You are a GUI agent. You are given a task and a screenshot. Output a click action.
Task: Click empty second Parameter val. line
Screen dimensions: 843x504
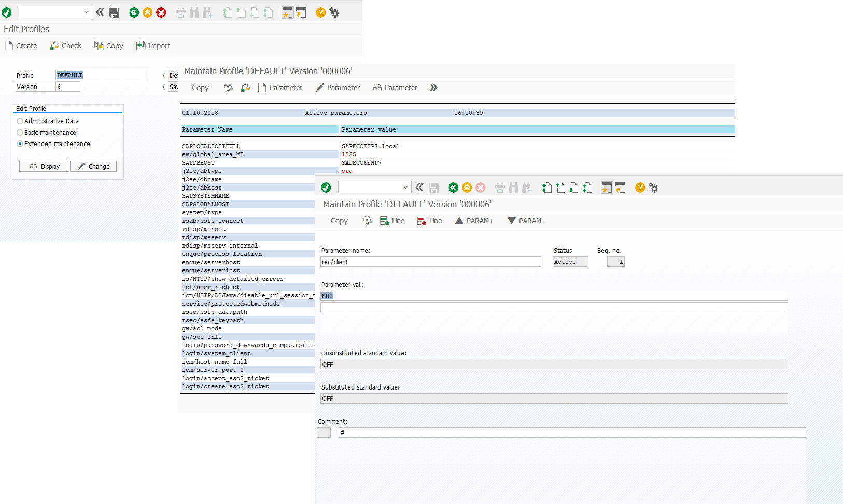554,307
